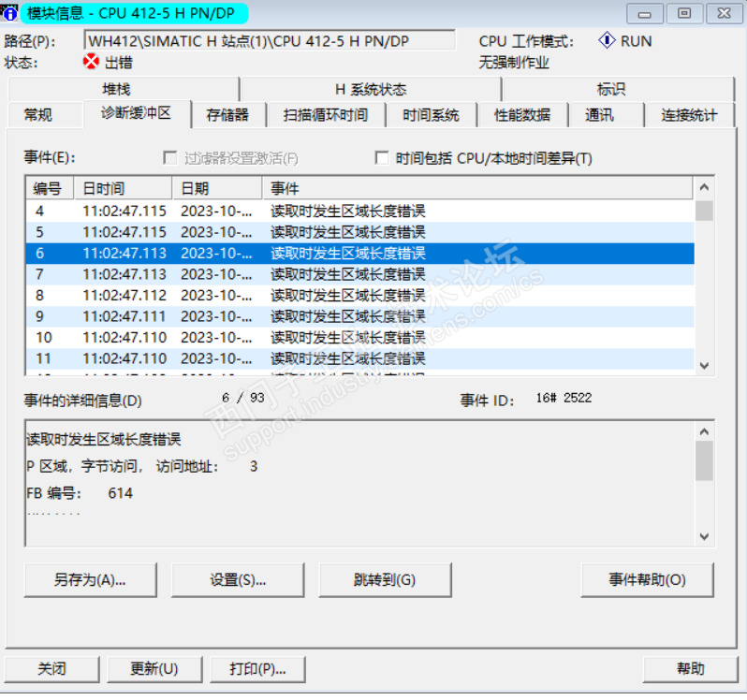Select event row number 7

coord(360,274)
